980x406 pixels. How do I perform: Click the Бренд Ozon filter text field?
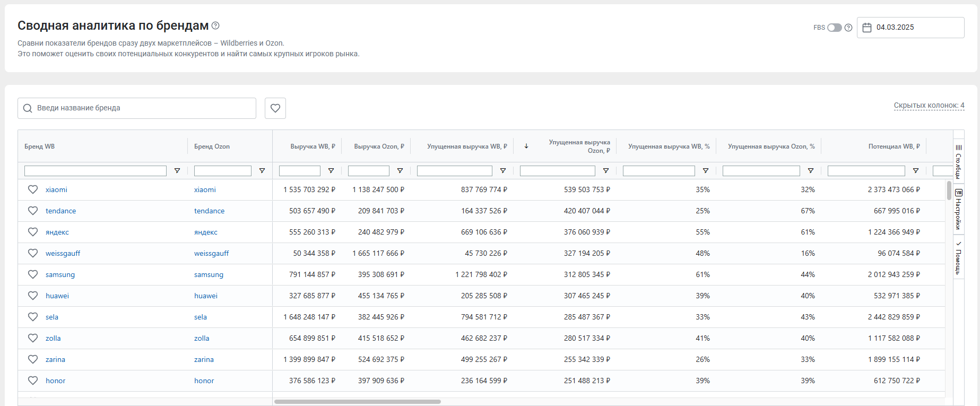tap(223, 171)
